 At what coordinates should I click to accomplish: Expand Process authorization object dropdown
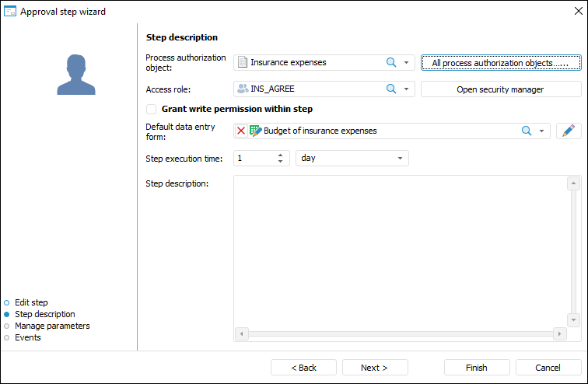pos(406,62)
